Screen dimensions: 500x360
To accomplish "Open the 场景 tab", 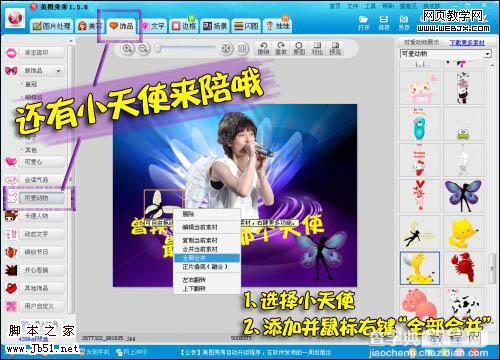I will (x=215, y=26).
